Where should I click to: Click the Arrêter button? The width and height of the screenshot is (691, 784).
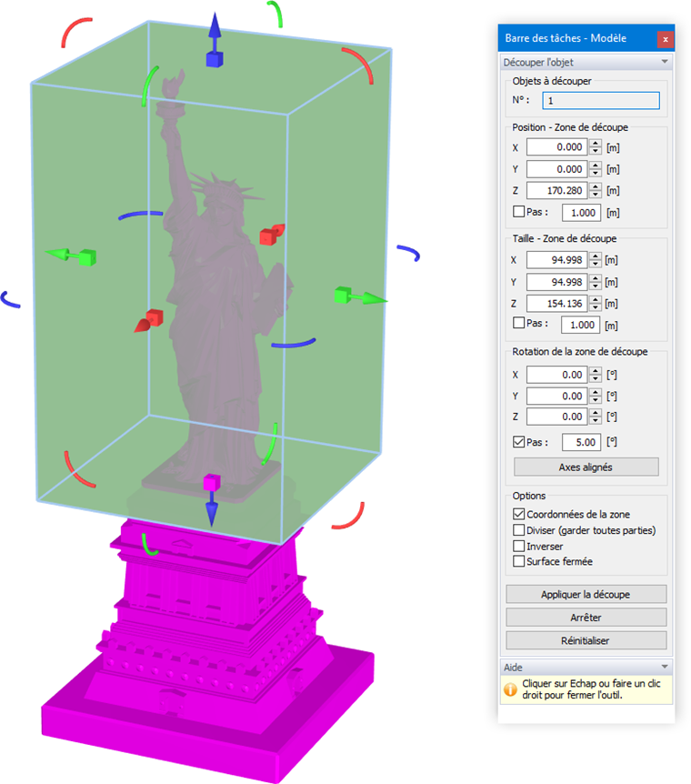click(x=586, y=618)
